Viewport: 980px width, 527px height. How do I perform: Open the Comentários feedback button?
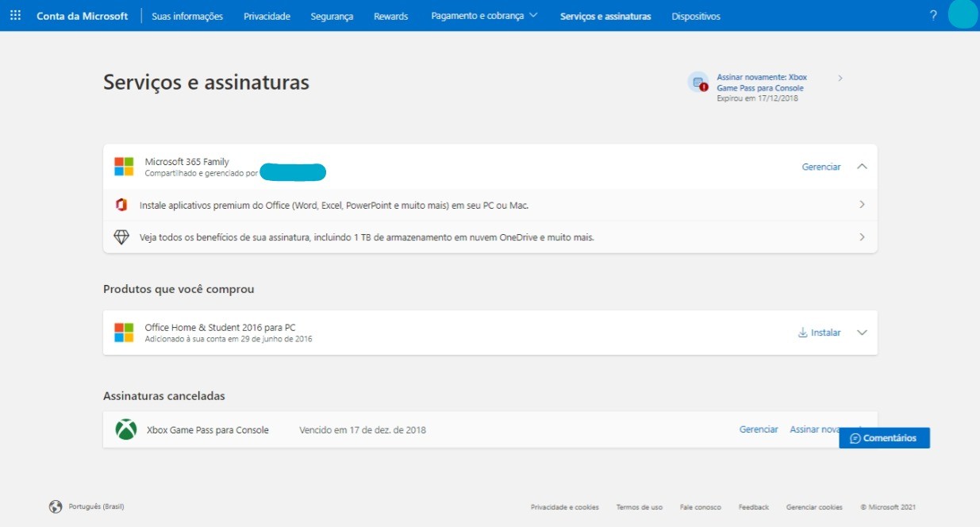pyautogui.click(x=884, y=438)
